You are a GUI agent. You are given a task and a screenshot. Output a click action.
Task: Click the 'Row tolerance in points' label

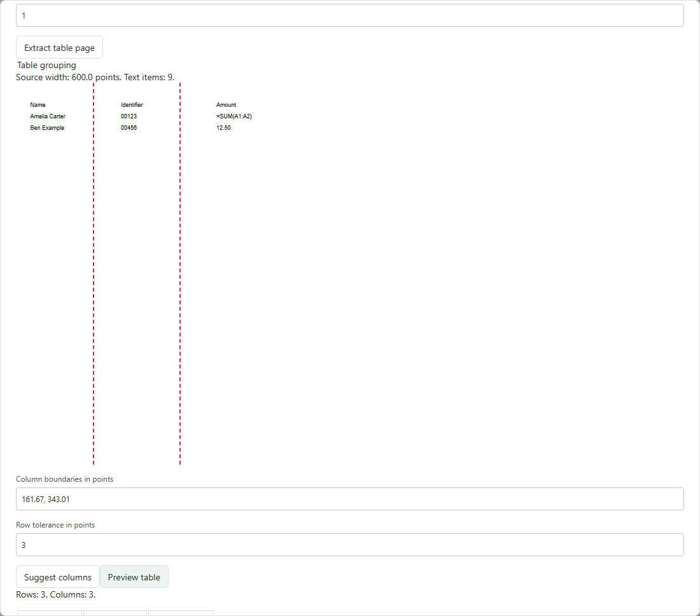tap(55, 525)
